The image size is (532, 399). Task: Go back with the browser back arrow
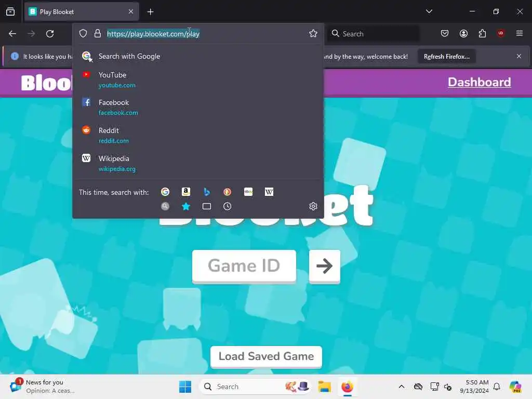tap(12, 34)
